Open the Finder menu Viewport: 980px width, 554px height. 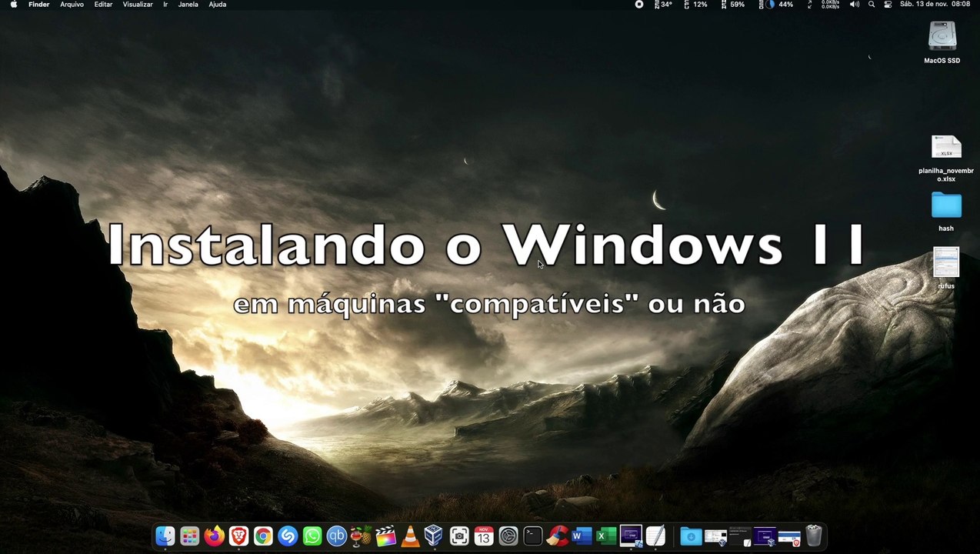(x=39, y=5)
